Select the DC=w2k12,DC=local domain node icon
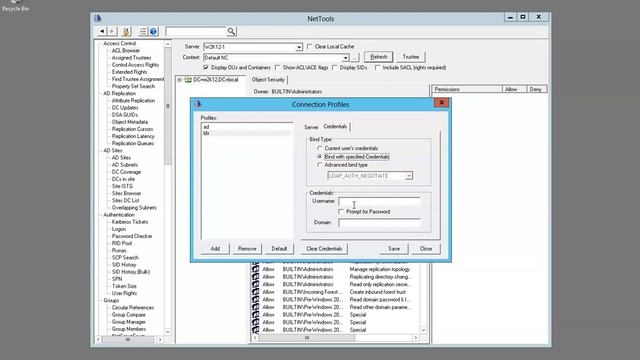640x360 pixels. click(x=188, y=80)
